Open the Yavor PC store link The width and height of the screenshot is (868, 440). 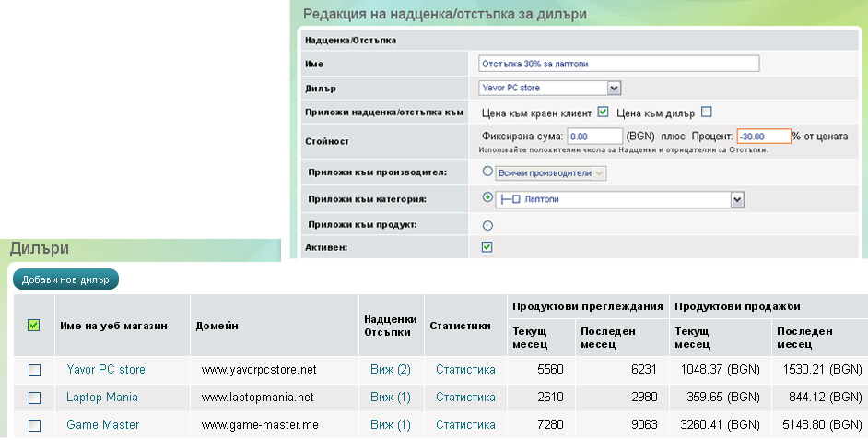point(106,370)
